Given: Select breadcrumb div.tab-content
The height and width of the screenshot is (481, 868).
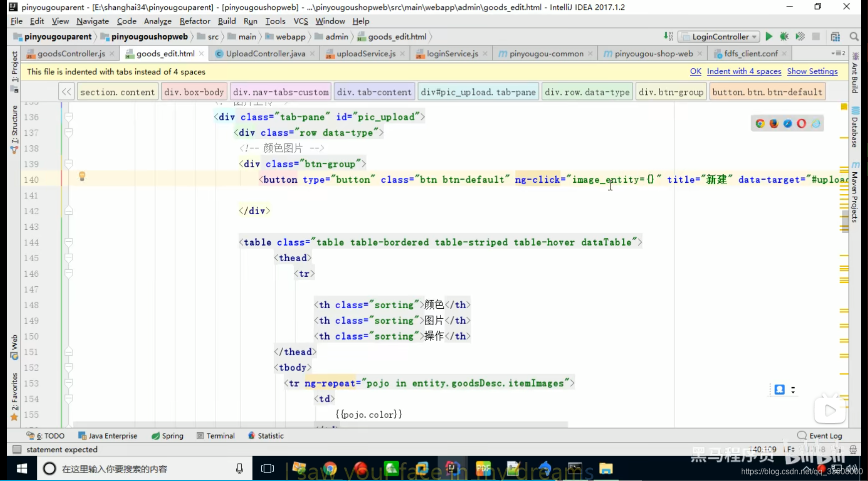Looking at the screenshot, I should click(374, 92).
